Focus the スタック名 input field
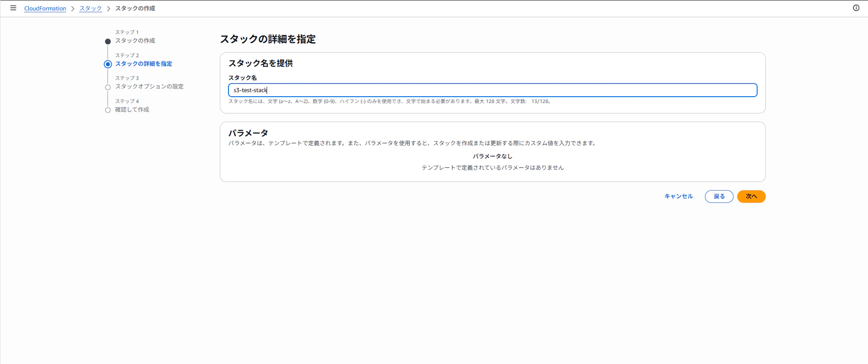The height and width of the screenshot is (364, 868). coord(492,90)
